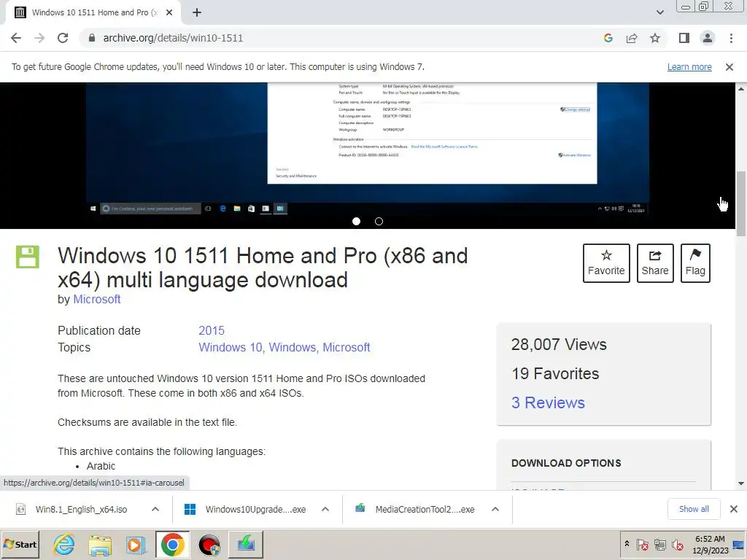Screen dimensions: 747x560
Task: Open the 3 Reviews link
Action: tap(548, 402)
